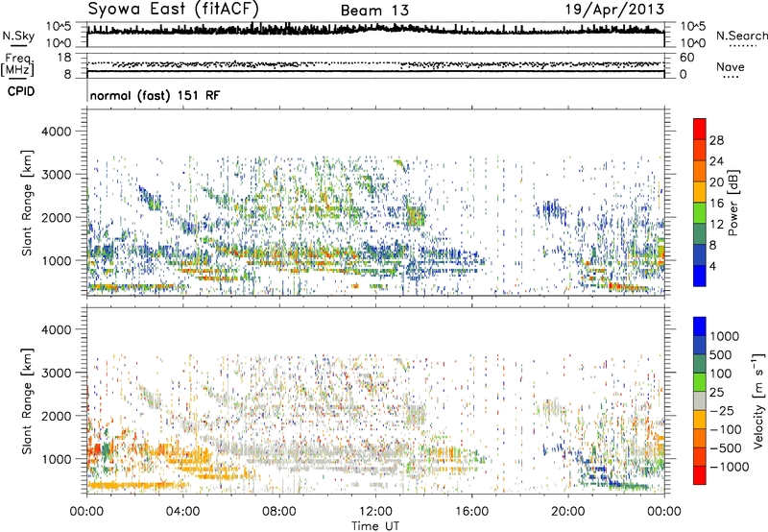Click the bright blue top segment of Velocity colorbar
768x532 pixels.
700,326
